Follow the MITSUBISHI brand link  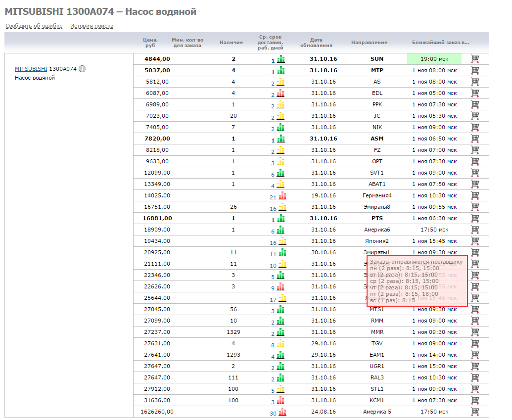31,69
